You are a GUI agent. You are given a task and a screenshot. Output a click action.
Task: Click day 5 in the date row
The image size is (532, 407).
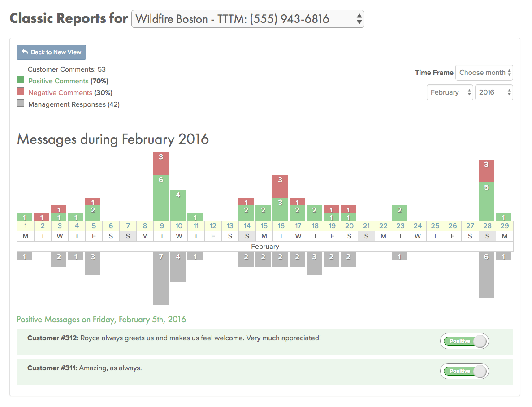coord(93,225)
